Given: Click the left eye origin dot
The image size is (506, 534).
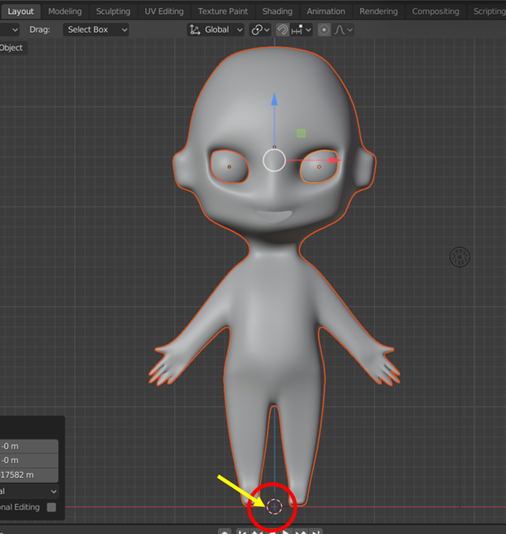Looking at the screenshot, I should tap(229, 167).
